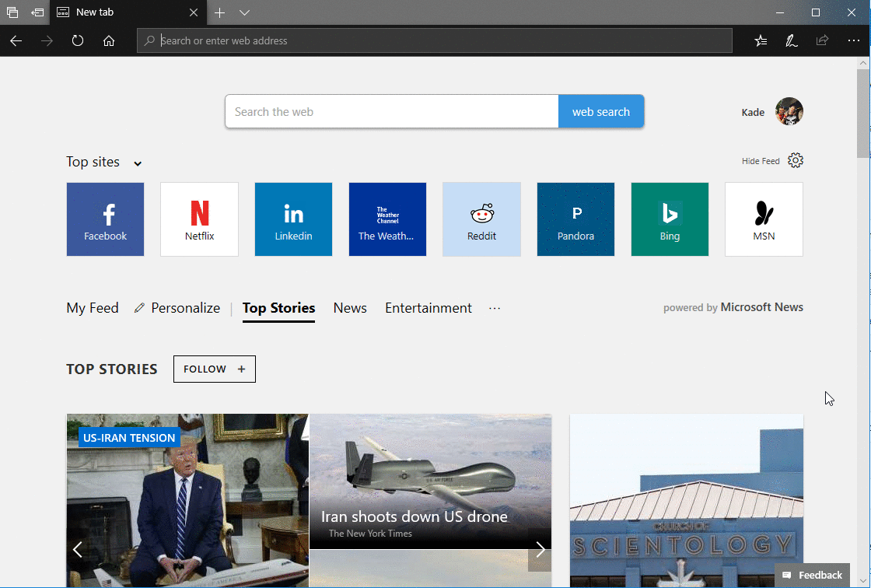Viewport: 871px width, 588px height.
Task: Open a new tab with the plus button
Action: coord(220,12)
